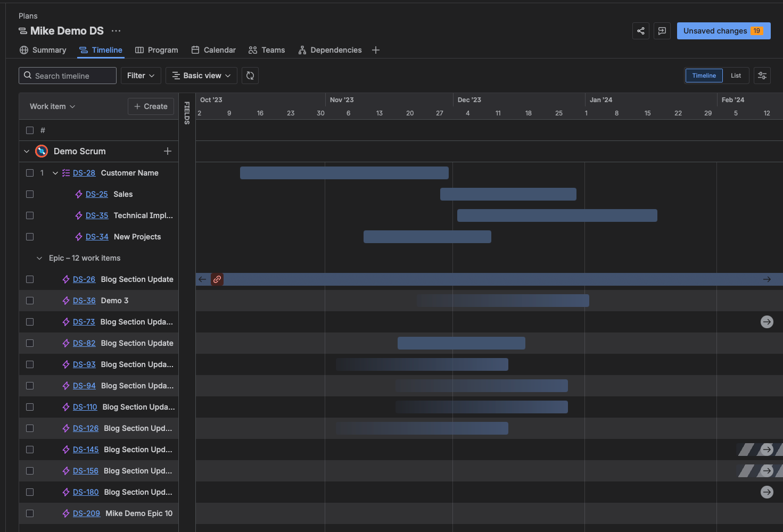Collapse the Epic – 12 work items group
Screen dimensions: 783x532
pyautogui.click(x=39, y=258)
